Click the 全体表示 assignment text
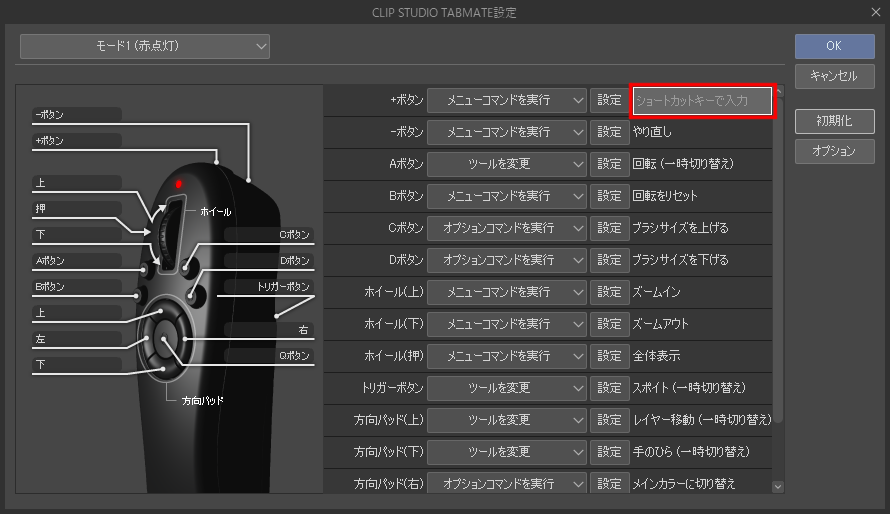This screenshot has width=890, height=514. (656, 356)
